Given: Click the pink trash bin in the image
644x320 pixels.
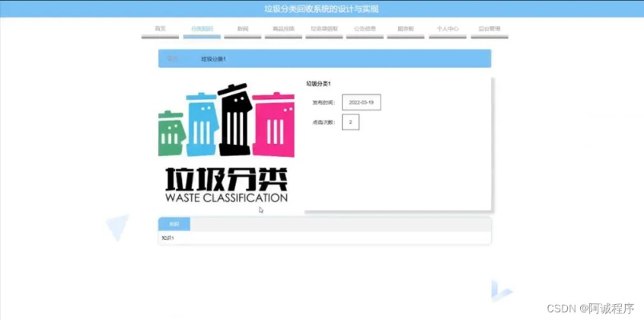Looking at the screenshot, I should click(273, 124).
